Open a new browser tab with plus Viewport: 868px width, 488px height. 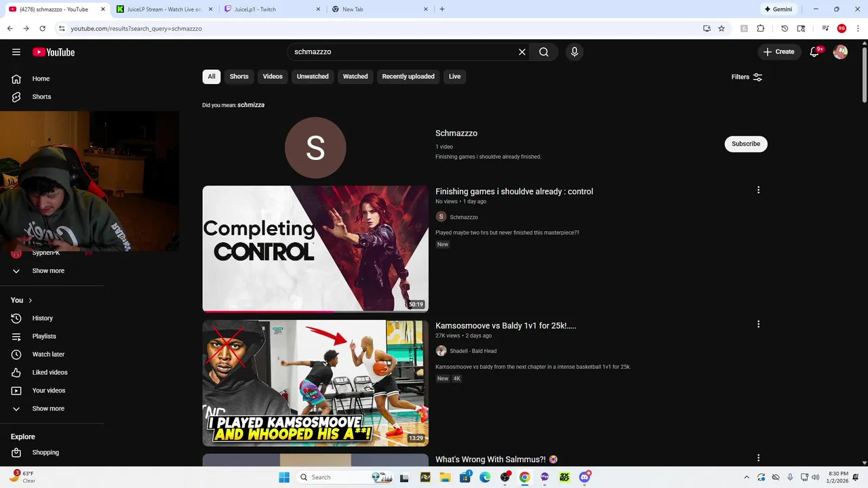pyautogui.click(x=442, y=9)
